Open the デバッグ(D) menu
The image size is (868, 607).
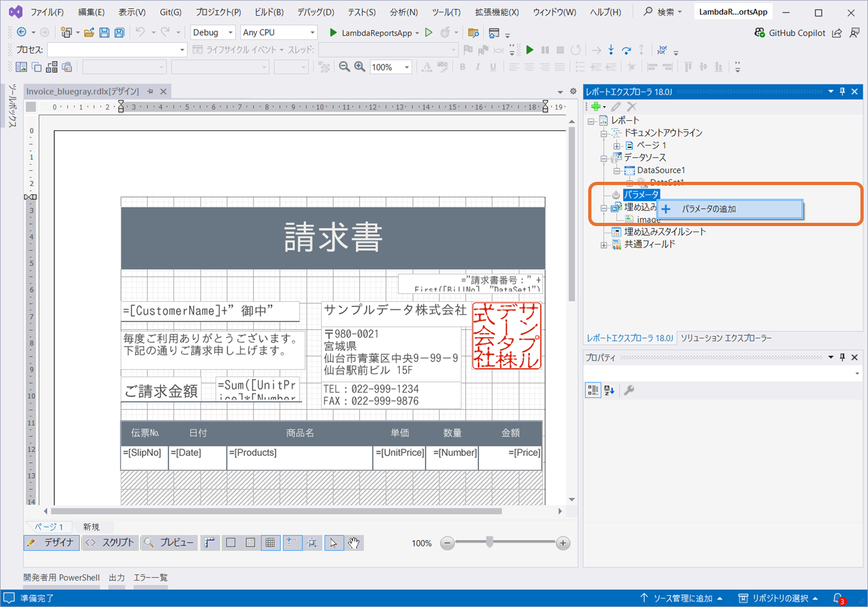point(315,12)
